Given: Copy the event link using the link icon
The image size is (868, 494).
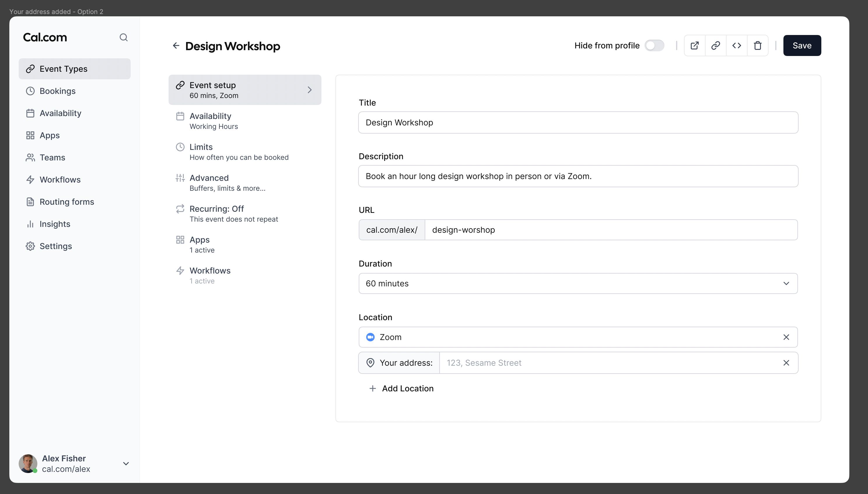Looking at the screenshot, I should pyautogui.click(x=716, y=45).
